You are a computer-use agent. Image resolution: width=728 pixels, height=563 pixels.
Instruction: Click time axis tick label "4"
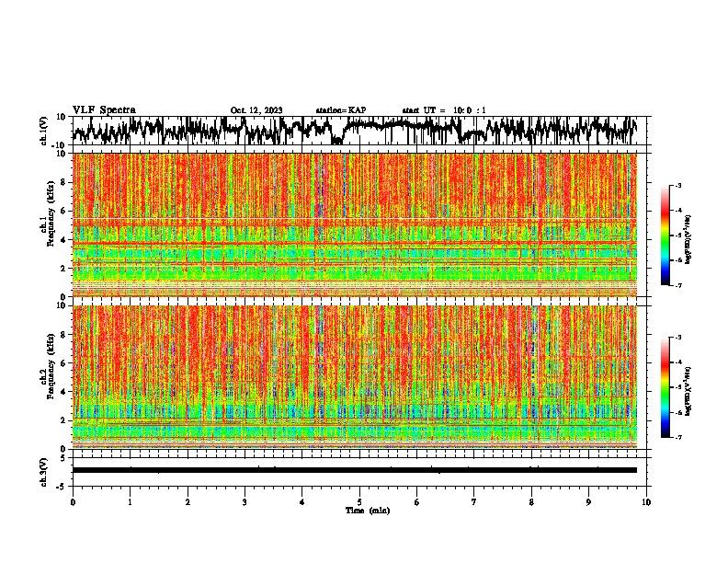[x=302, y=502]
